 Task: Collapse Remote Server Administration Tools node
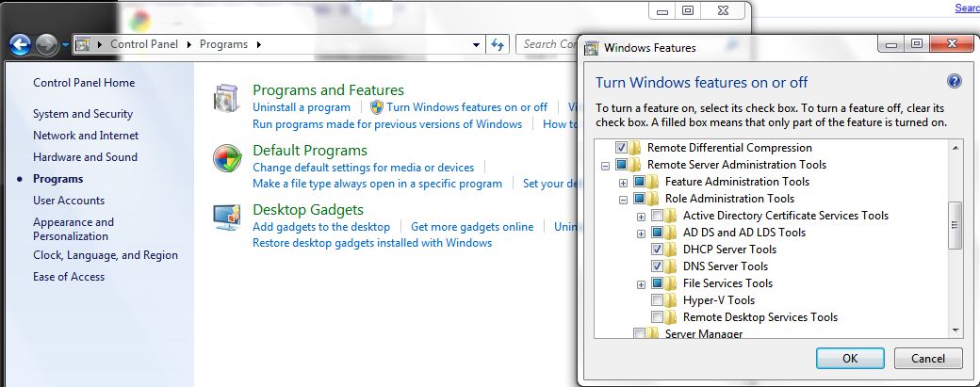(x=605, y=166)
